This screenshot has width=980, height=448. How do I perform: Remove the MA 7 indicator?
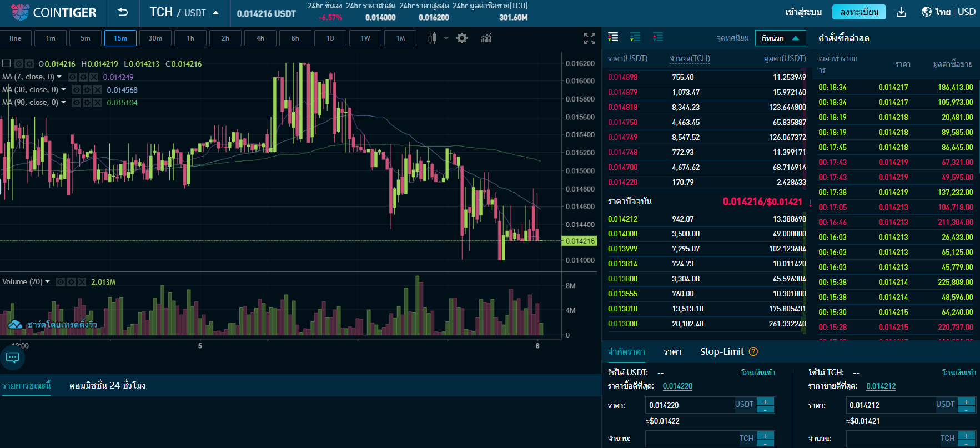point(94,77)
